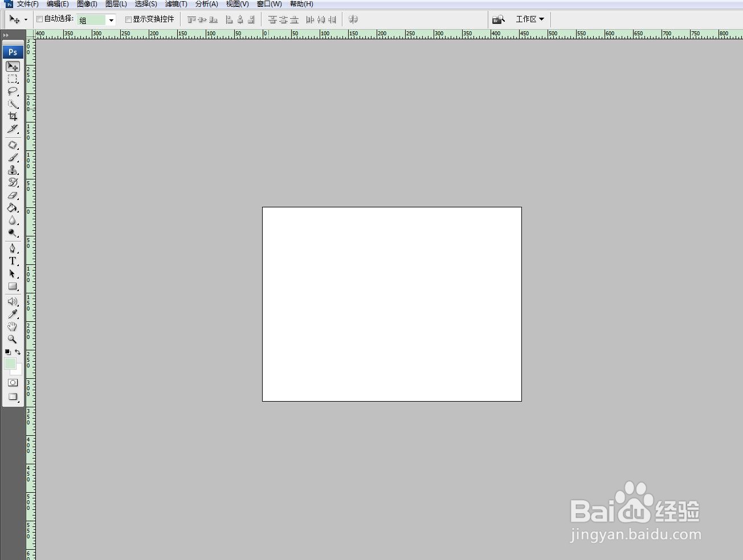Distribute bottom edges button

[295, 19]
